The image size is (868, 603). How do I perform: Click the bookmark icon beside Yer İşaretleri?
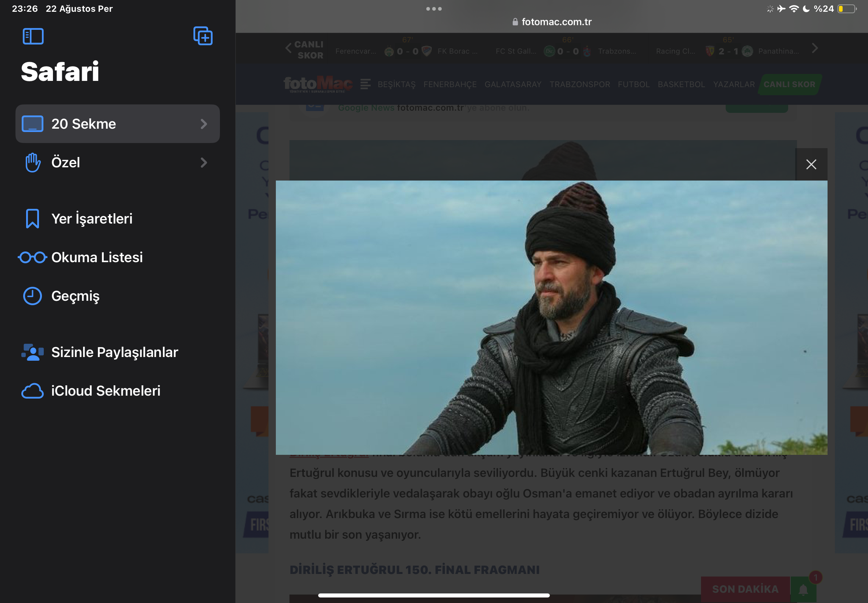[x=32, y=219]
